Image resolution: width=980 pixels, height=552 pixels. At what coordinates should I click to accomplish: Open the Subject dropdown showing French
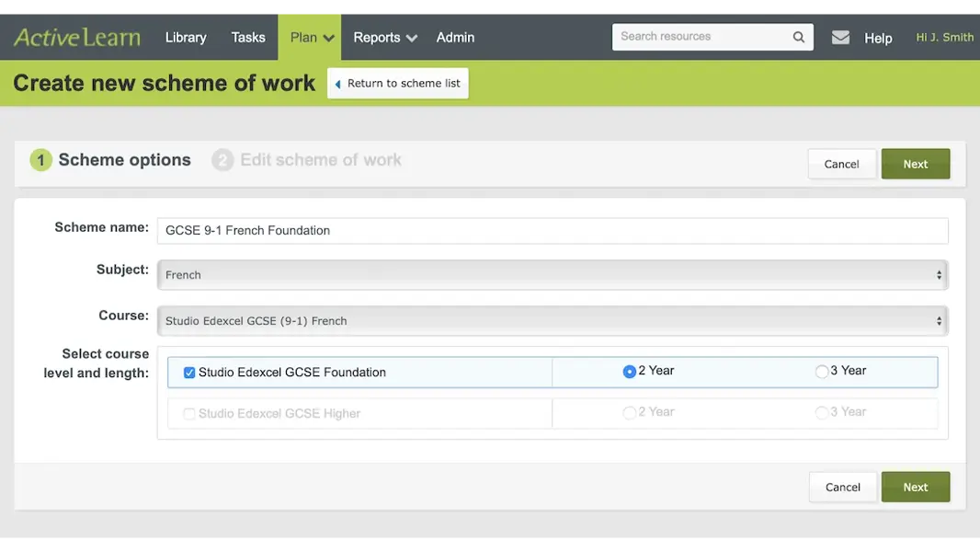pyautogui.click(x=553, y=275)
